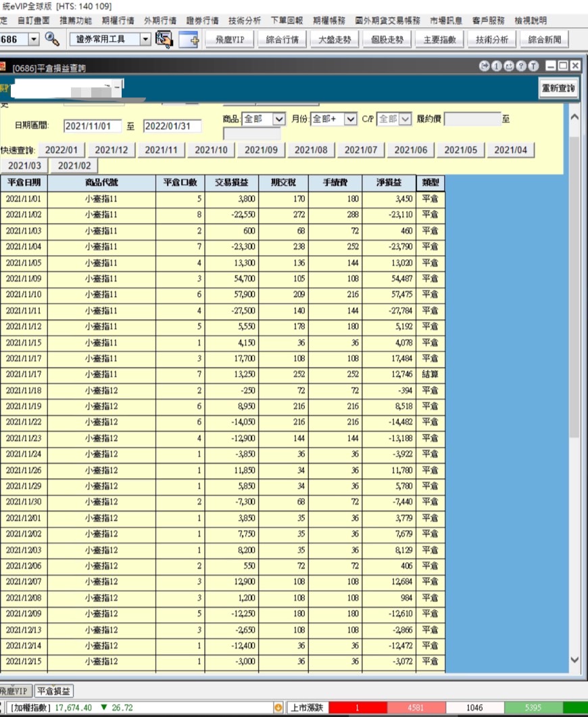Click the '1' circle icon in the window title bar
The height and width of the screenshot is (717, 588).
[x=496, y=66]
